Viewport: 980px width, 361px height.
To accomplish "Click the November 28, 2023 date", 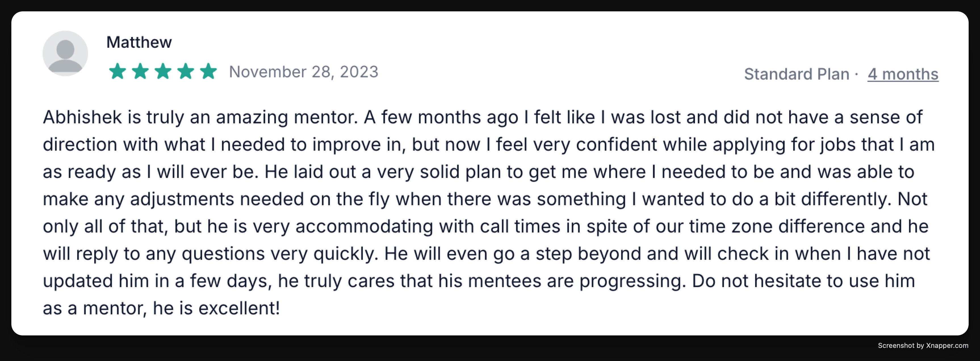I will (303, 72).
